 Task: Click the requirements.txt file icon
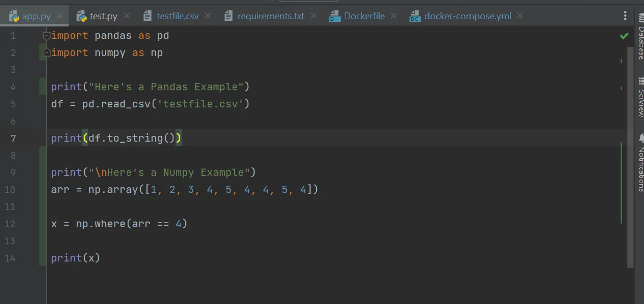coord(229,16)
